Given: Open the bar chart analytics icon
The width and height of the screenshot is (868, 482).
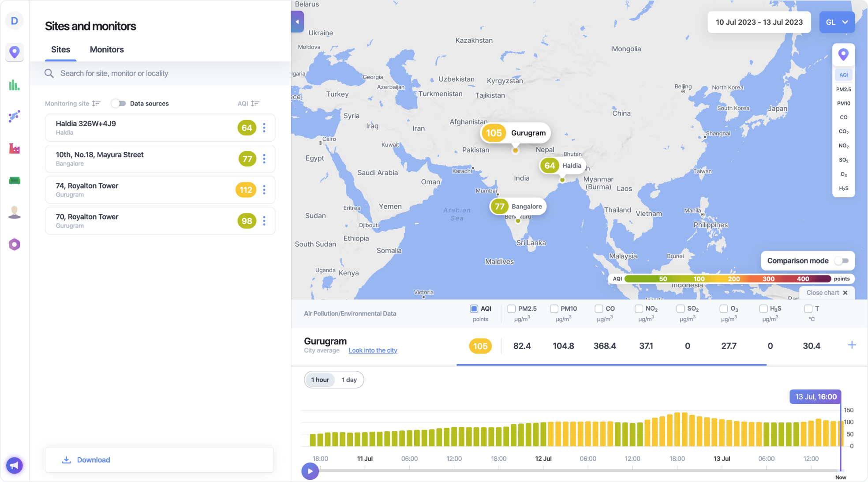Looking at the screenshot, I should [15, 85].
